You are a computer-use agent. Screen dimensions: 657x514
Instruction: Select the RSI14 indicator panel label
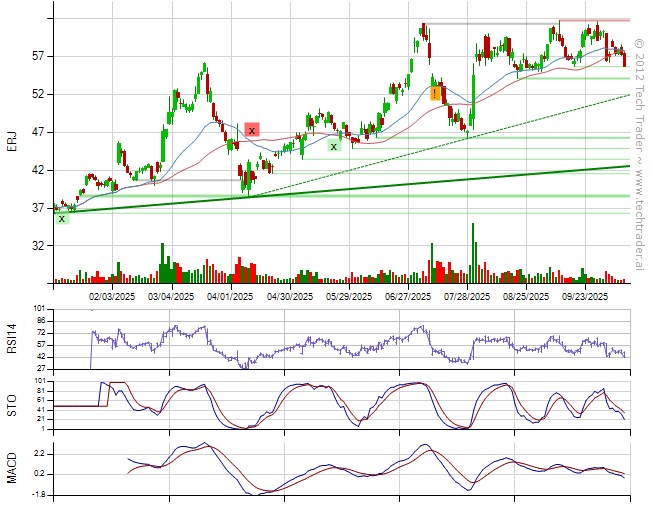[12, 338]
